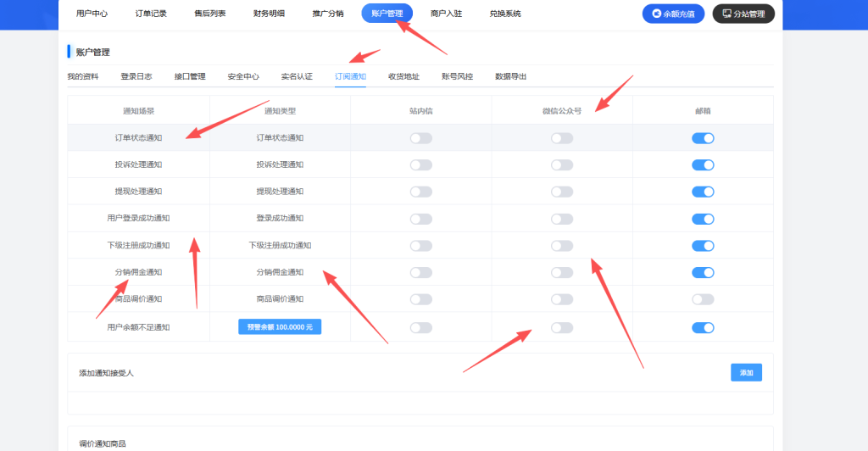Switch to the 安全中心 tab

(243, 76)
